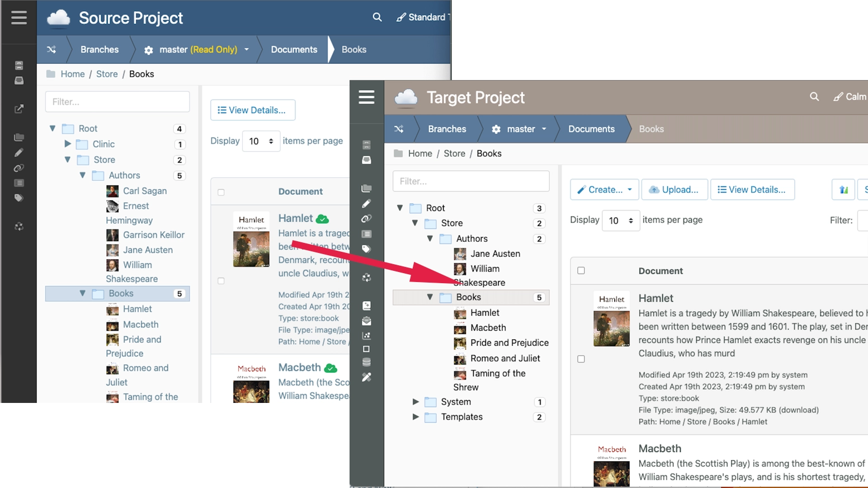
Task: Tick the Hamlet row checkbox in Target Project
Action: pyautogui.click(x=581, y=359)
